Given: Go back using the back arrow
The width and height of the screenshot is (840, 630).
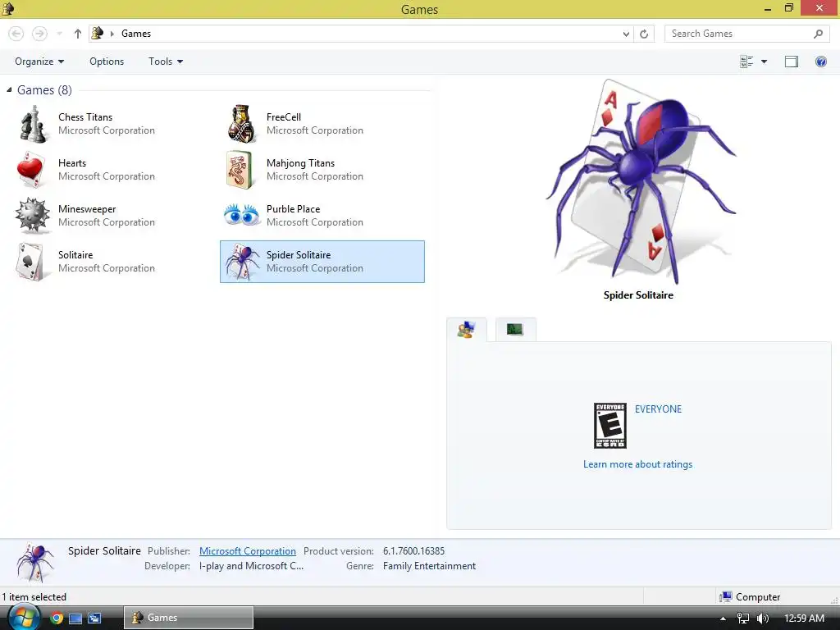Looking at the screenshot, I should point(16,34).
